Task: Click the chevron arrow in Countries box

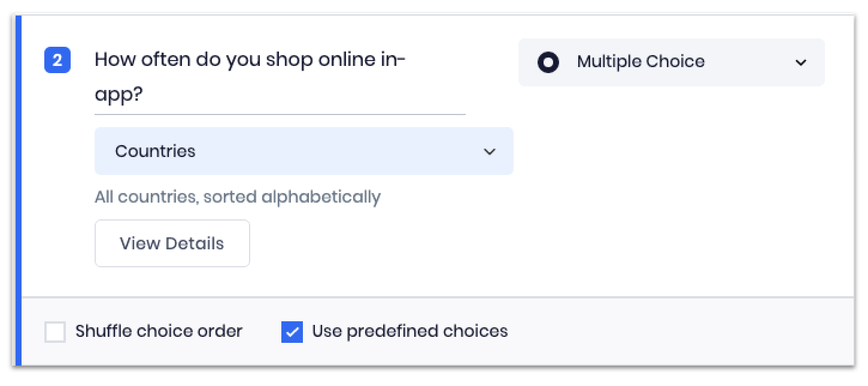Action: [489, 152]
